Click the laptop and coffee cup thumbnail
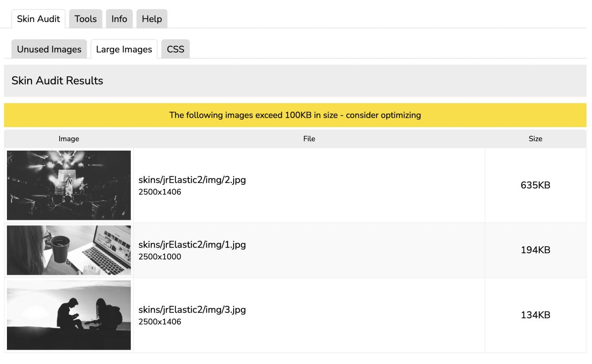 (x=69, y=250)
